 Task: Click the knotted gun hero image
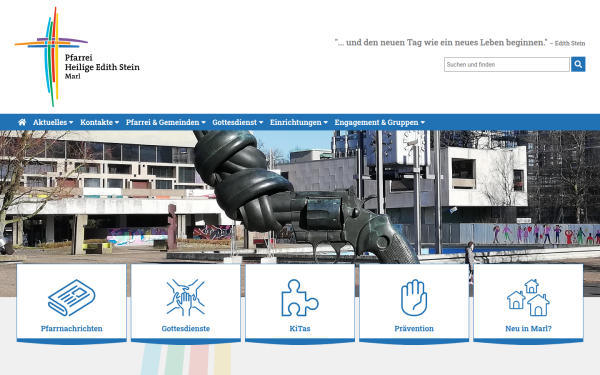(300, 197)
